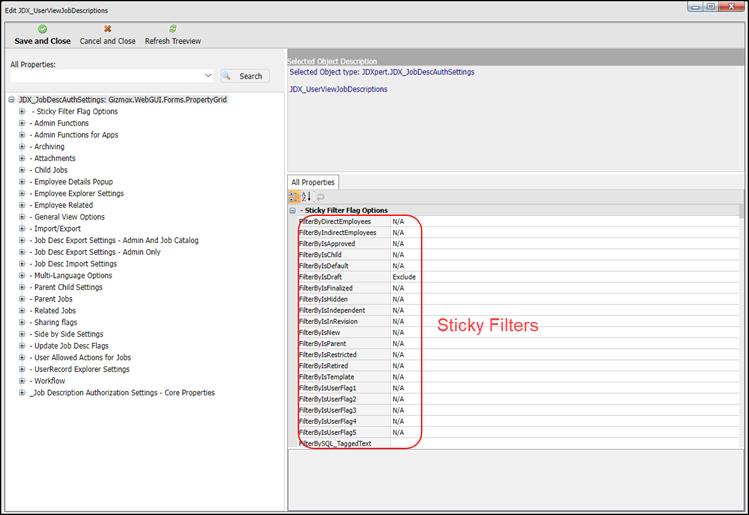Click the FilterByIsHidden property name
Image resolution: width=749 pixels, height=515 pixels.
(x=323, y=299)
